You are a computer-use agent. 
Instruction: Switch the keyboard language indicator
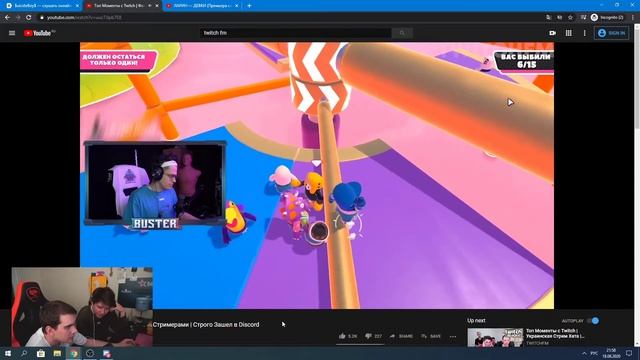[595, 353]
